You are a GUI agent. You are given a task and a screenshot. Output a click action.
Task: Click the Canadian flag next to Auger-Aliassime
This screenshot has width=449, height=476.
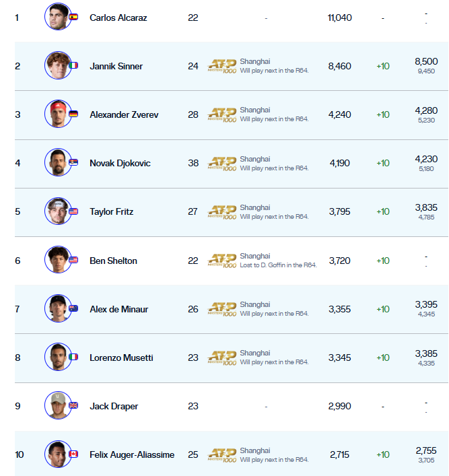click(x=73, y=454)
